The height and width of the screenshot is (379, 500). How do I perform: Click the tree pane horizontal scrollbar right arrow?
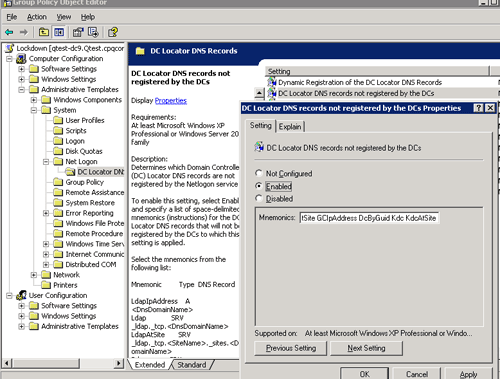118,363
